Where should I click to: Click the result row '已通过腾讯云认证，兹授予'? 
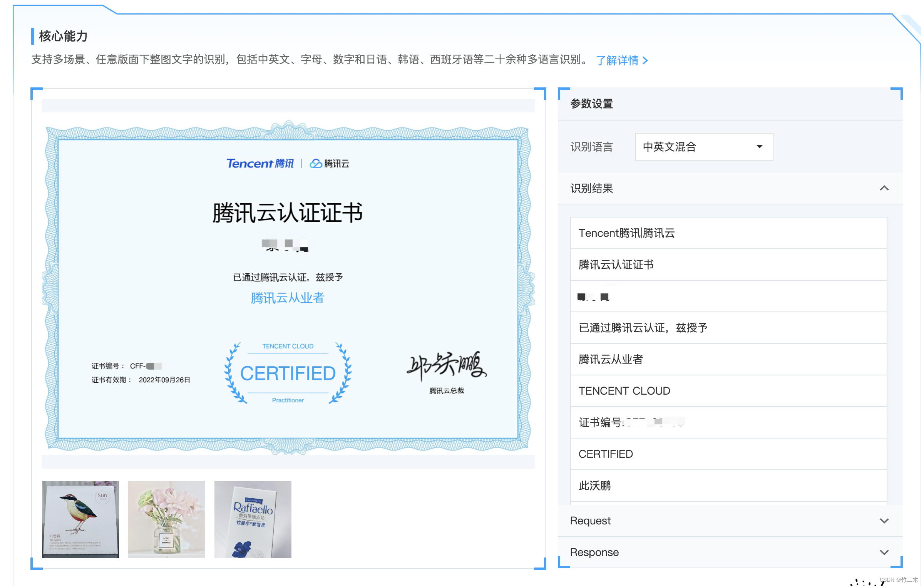tap(728, 328)
